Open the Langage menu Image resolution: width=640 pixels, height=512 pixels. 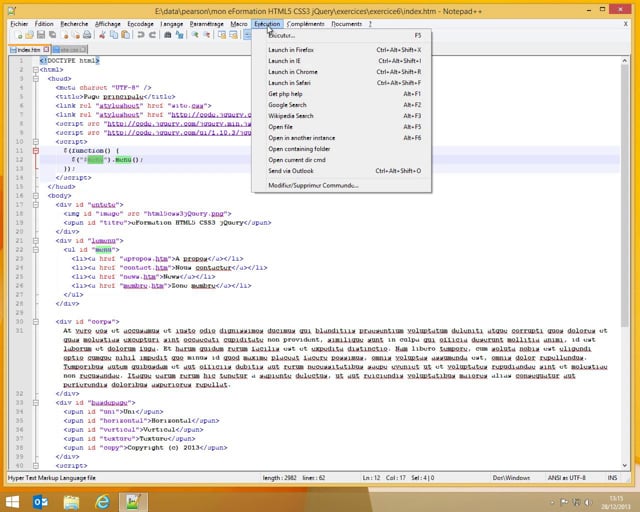171,24
